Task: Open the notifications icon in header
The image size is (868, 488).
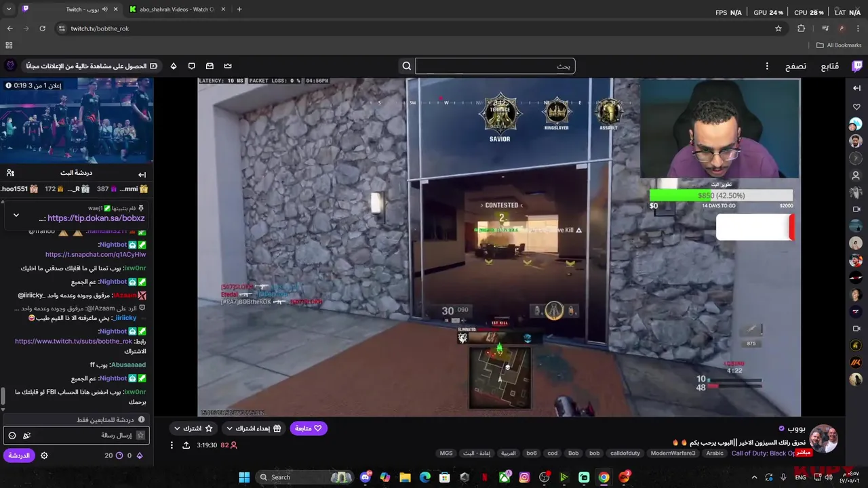Action: coord(191,66)
